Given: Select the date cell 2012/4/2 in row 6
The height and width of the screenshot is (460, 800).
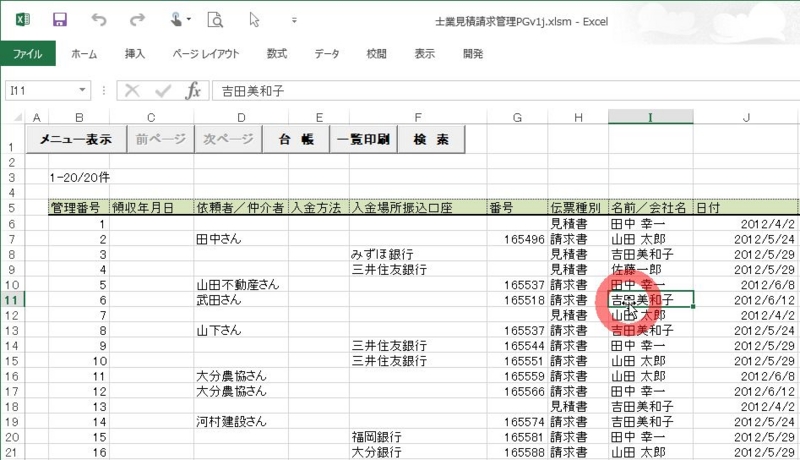Looking at the screenshot, I should (x=746, y=223).
